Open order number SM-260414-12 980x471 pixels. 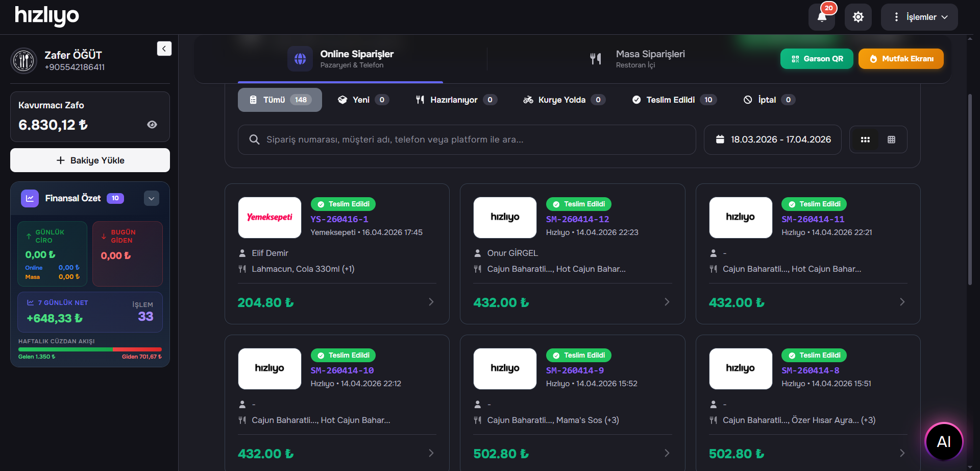click(577, 219)
